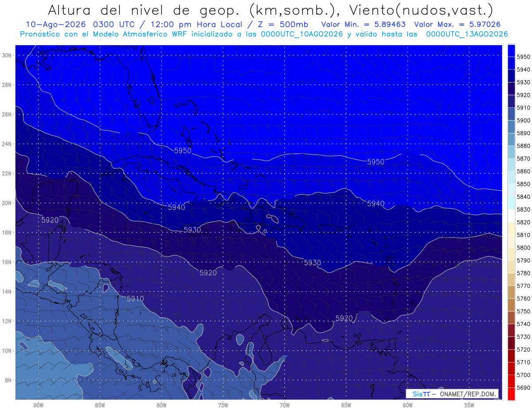Click the 12N latitude axis label
Screen dimensions: 532x411
click(8, 321)
